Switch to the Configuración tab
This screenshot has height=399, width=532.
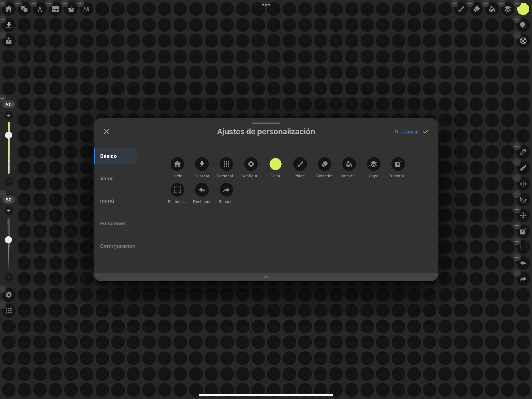pos(118,246)
